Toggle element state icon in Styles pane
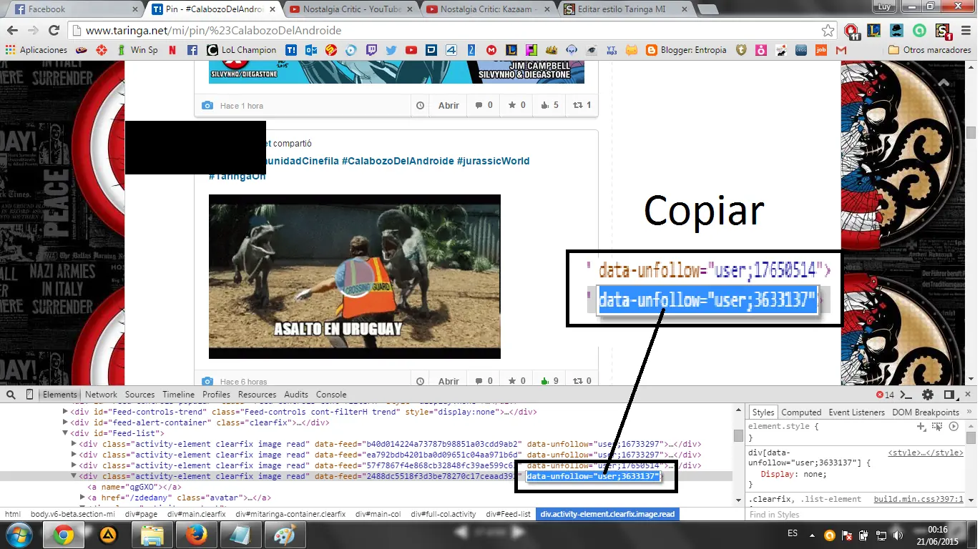 point(937,426)
